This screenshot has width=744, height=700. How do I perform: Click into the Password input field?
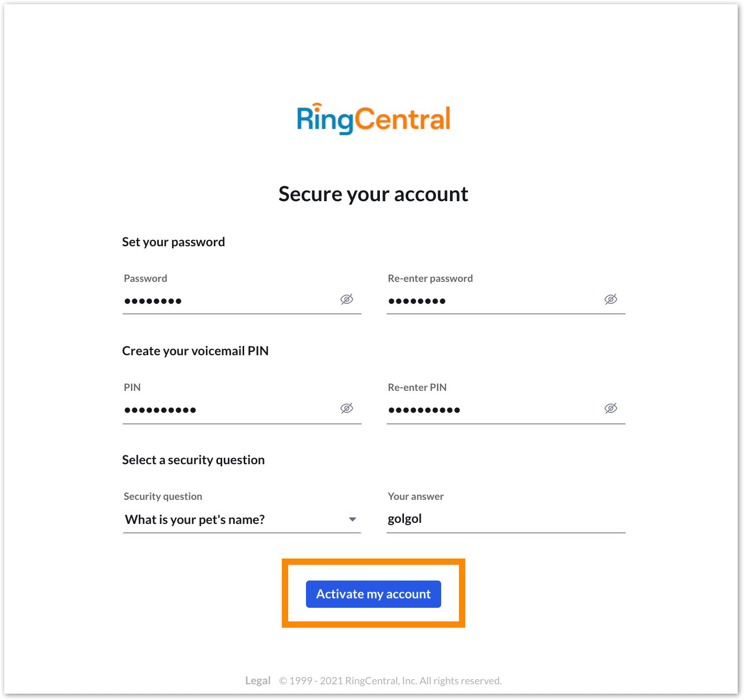click(225, 300)
